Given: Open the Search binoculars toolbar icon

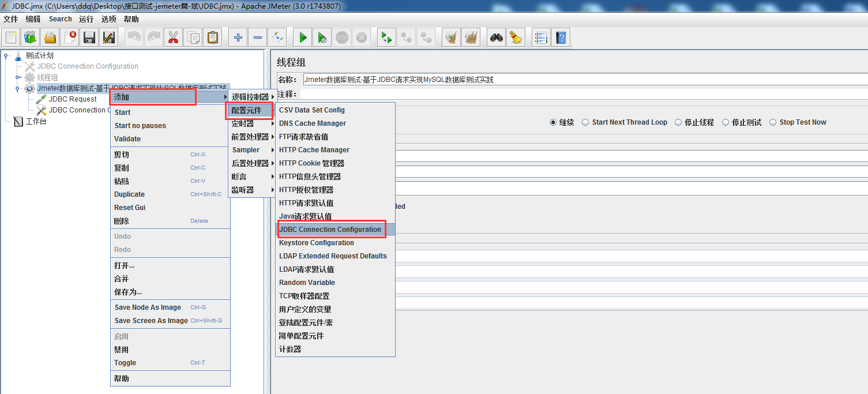Looking at the screenshot, I should coord(496,37).
